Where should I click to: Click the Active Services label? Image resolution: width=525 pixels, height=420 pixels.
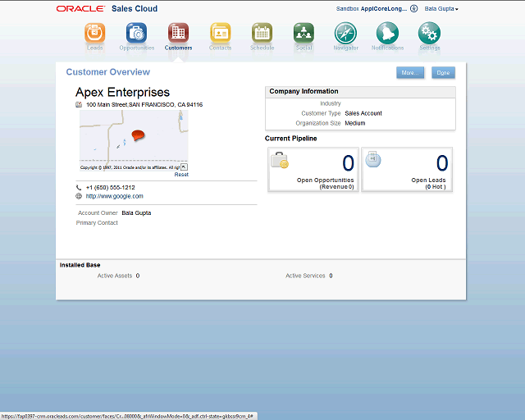pyautogui.click(x=305, y=276)
